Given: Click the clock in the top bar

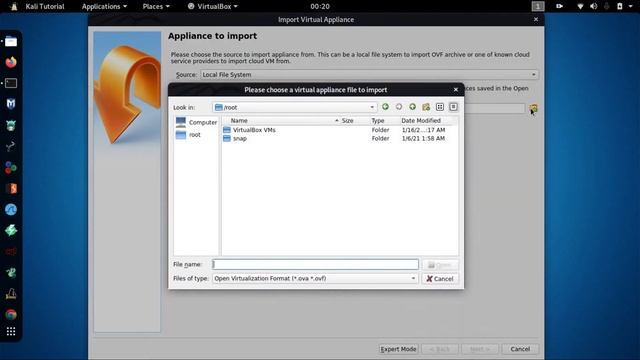Looking at the screenshot, I should pyautogui.click(x=320, y=6).
